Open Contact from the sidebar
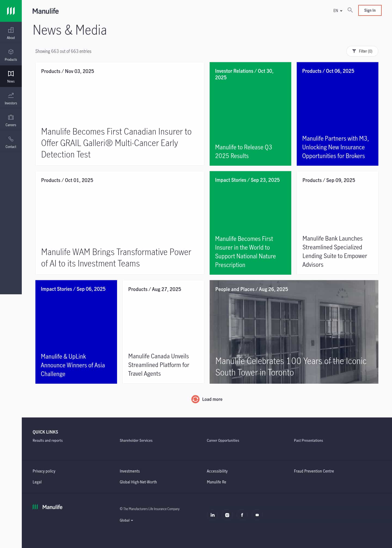Viewport: 392px width, 548px height. (11, 142)
